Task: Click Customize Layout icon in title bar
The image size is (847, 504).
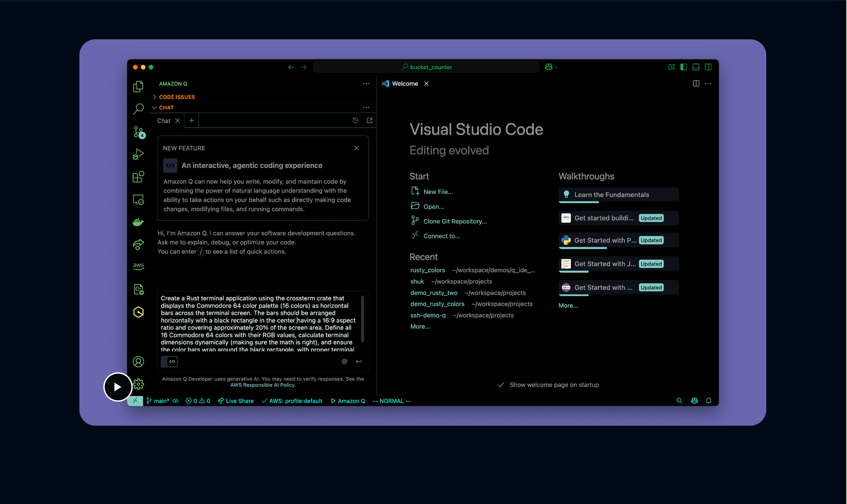Action: click(x=671, y=67)
